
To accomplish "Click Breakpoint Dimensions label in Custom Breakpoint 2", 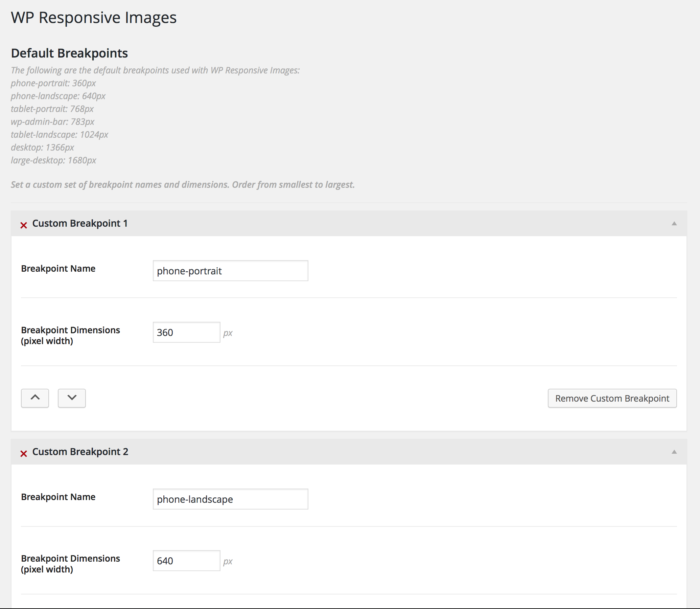I will click(70, 564).
